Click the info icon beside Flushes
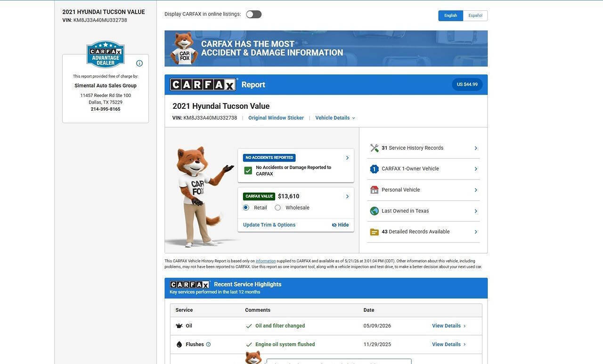The image size is (603, 364). pos(208,345)
